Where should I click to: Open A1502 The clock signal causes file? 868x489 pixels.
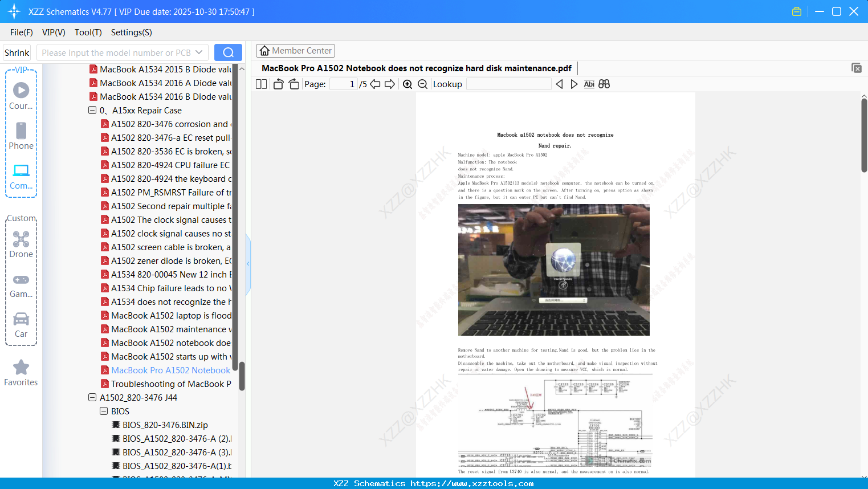pos(166,220)
